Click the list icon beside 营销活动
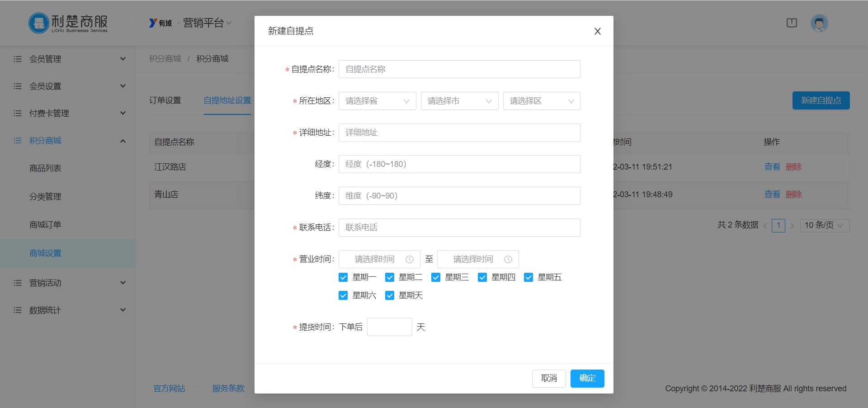 (18, 283)
